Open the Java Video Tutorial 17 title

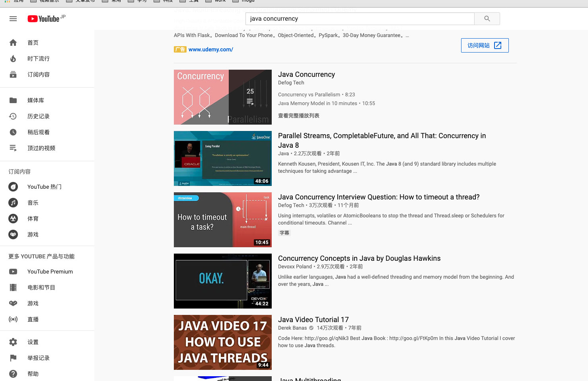tap(313, 320)
